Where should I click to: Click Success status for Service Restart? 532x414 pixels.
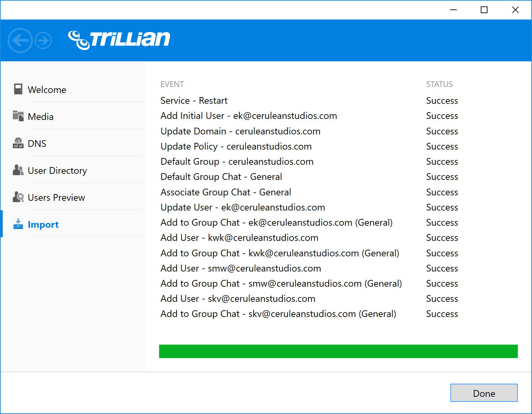(442, 100)
